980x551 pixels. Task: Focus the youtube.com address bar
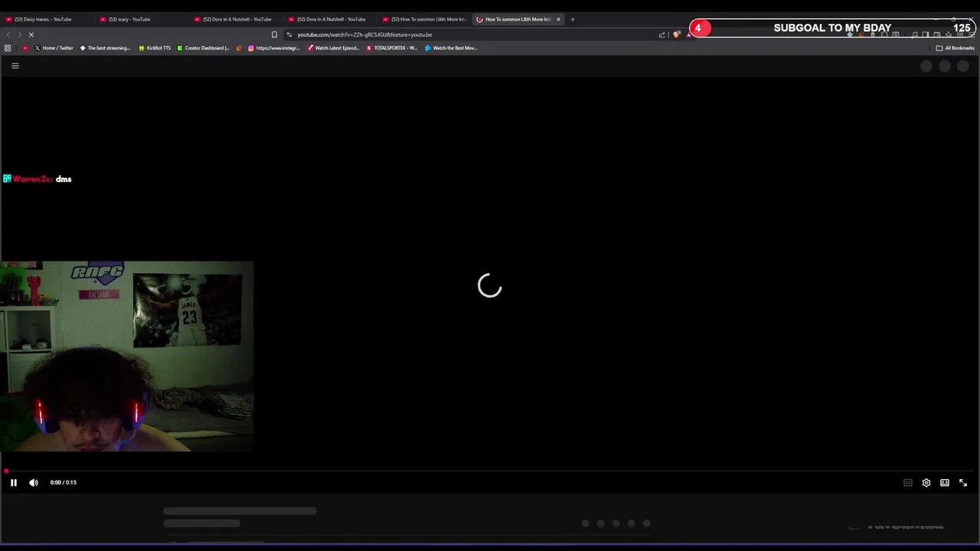point(364,34)
